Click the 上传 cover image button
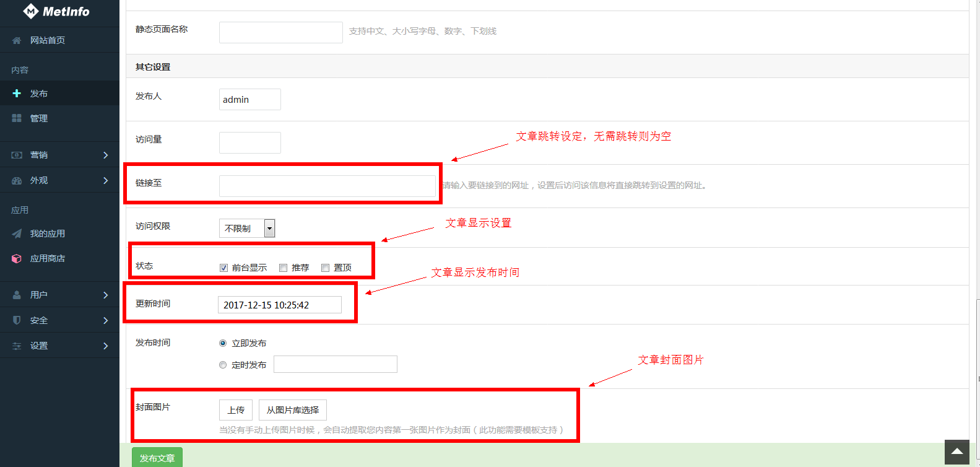 point(236,410)
